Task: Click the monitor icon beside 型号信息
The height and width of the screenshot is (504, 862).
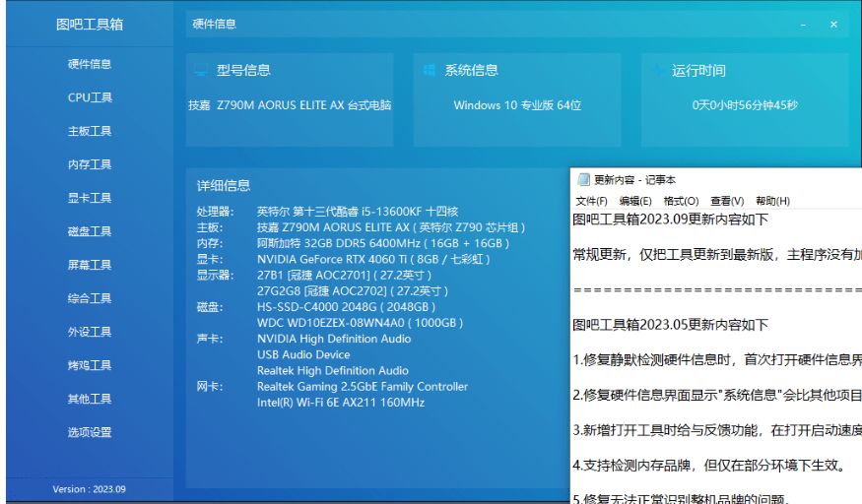Action: tap(201, 70)
